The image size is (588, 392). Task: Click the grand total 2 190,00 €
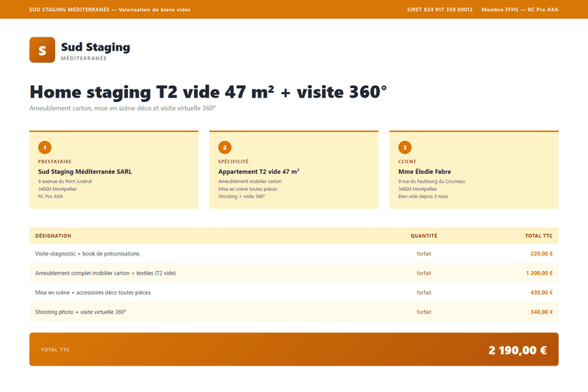pyautogui.click(x=517, y=350)
